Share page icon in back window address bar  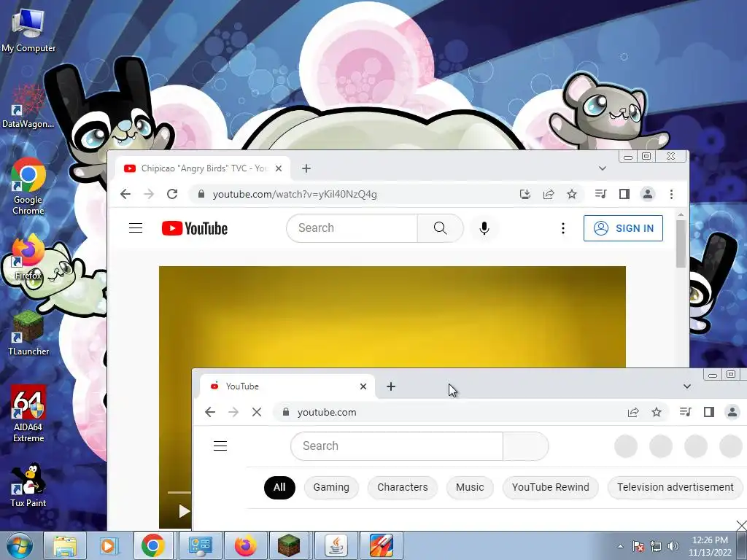click(549, 194)
